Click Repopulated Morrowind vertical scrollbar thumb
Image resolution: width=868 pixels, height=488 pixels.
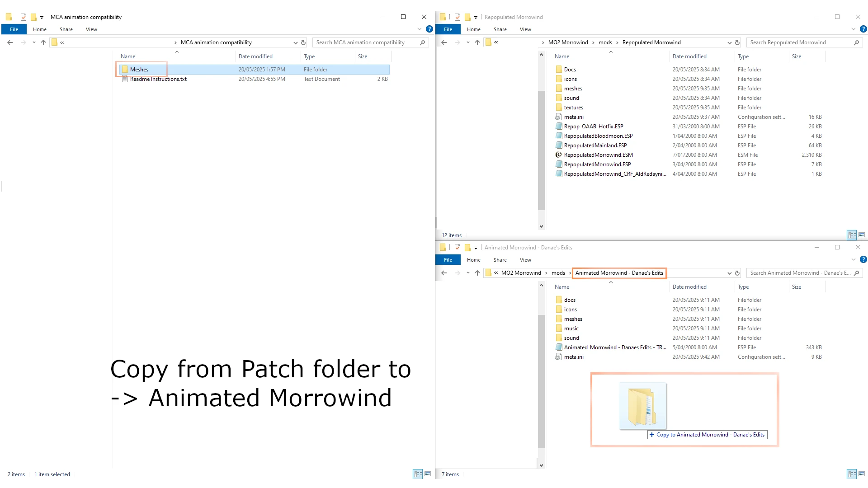[542, 150]
